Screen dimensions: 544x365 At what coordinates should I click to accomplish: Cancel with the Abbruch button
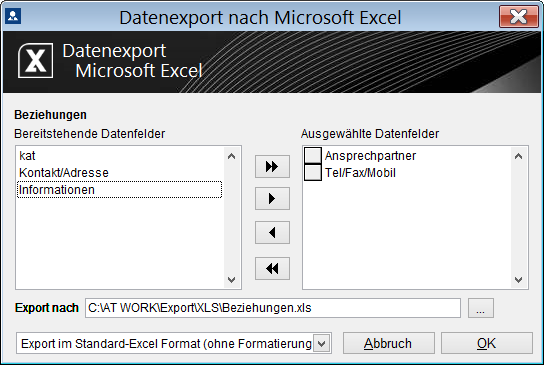[x=389, y=343]
